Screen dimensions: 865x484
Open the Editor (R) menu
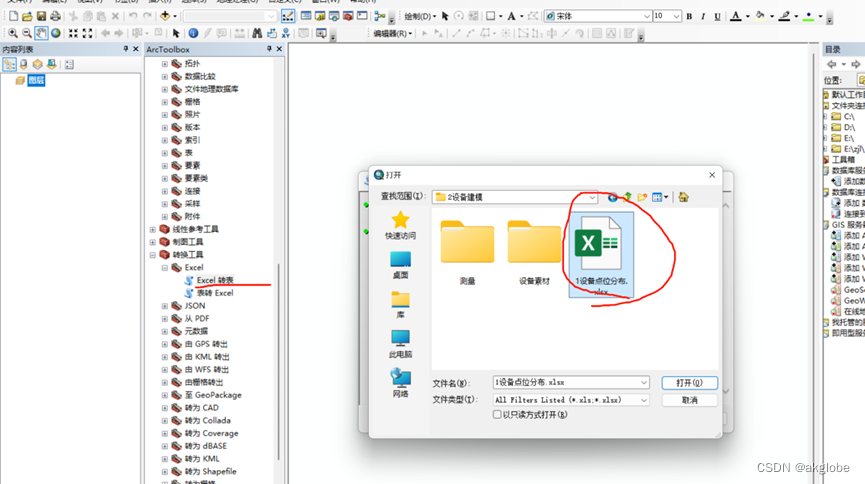[x=392, y=34]
